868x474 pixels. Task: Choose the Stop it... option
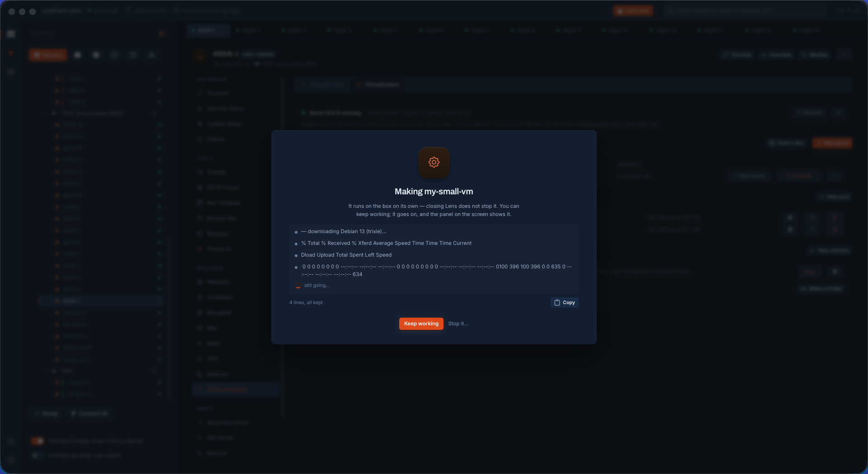pos(458,324)
